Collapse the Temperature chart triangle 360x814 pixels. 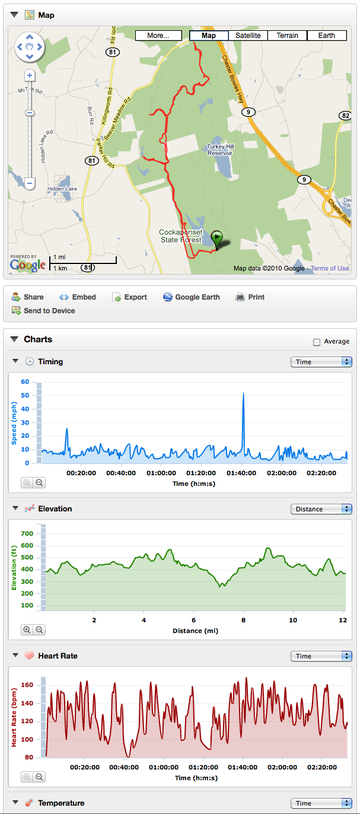pos(15,803)
